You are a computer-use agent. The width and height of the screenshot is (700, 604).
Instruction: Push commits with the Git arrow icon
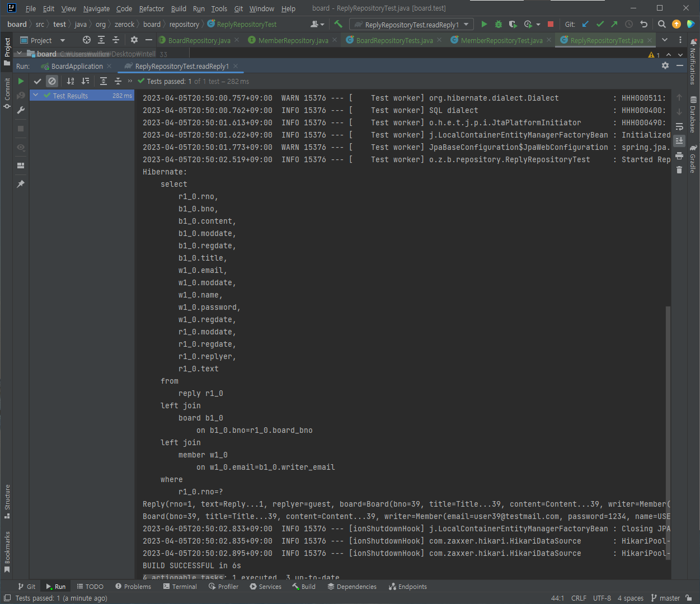tap(614, 24)
